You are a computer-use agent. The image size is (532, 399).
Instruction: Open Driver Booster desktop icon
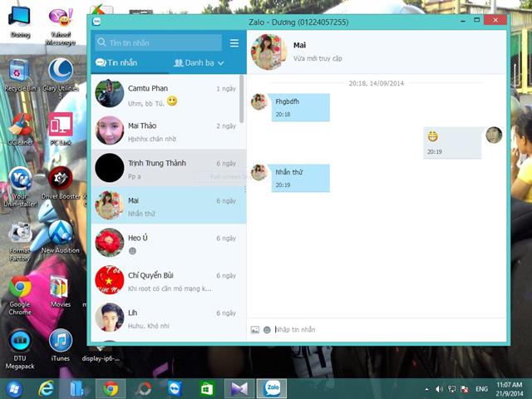tap(61, 183)
